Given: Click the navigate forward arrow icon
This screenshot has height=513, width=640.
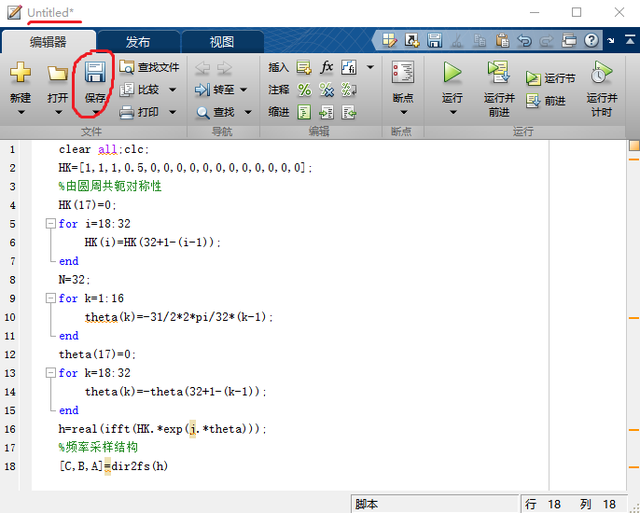Looking at the screenshot, I should point(224,67).
